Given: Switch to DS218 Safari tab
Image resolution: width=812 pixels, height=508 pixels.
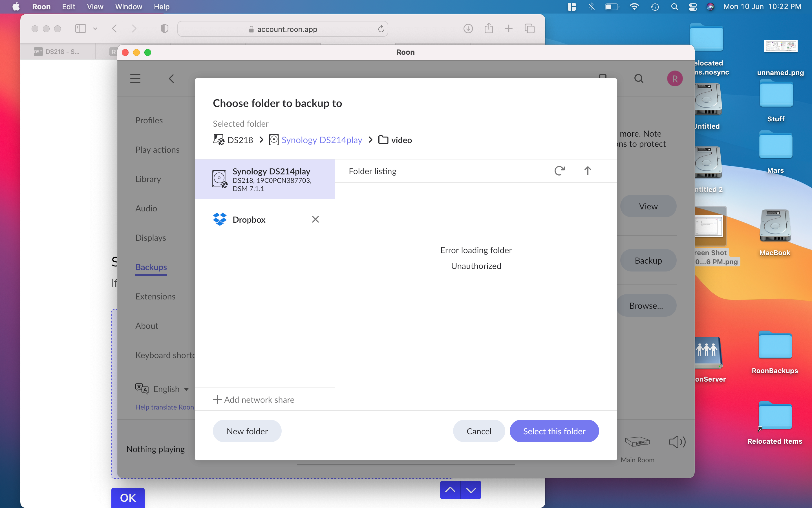Looking at the screenshot, I should click(x=58, y=52).
